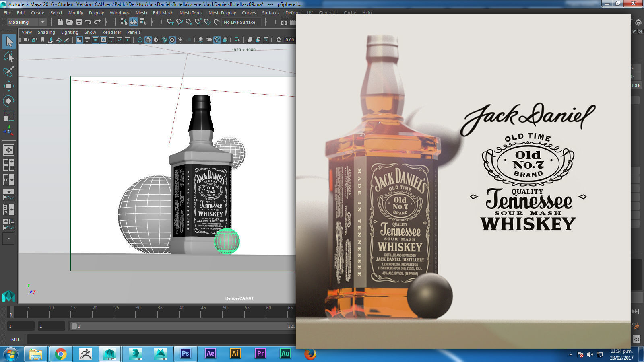Open the Mesh Tools menu
This screenshot has width=644, height=362.
(191, 13)
